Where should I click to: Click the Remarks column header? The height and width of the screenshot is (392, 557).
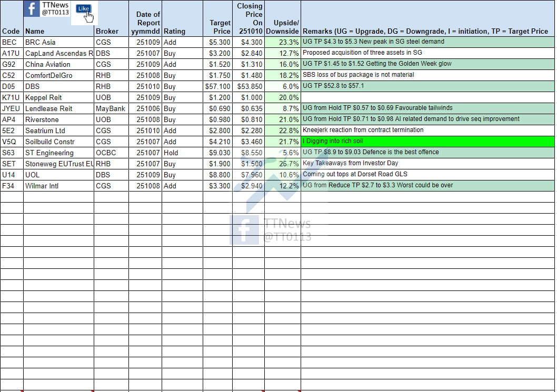coord(425,31)
